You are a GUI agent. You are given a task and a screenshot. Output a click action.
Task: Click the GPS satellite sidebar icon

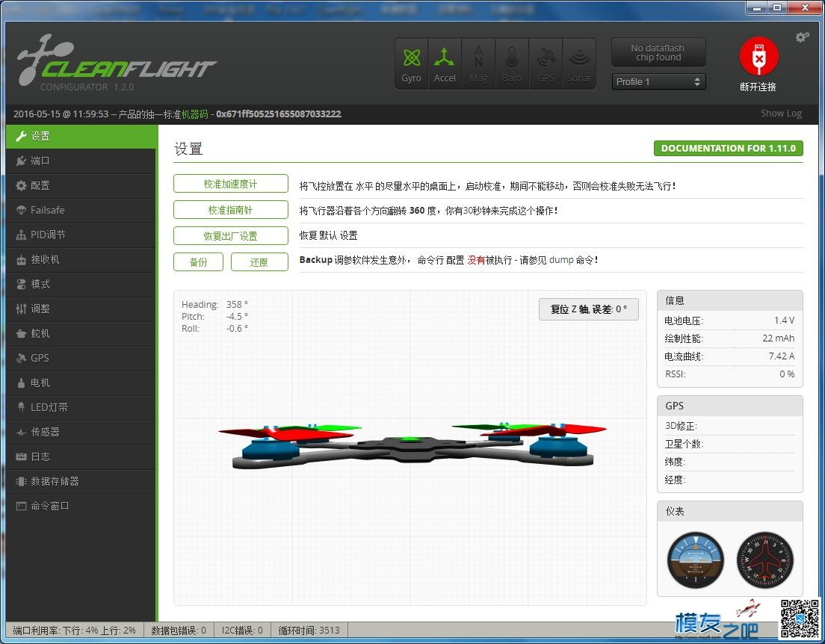[x=21, y=359]
